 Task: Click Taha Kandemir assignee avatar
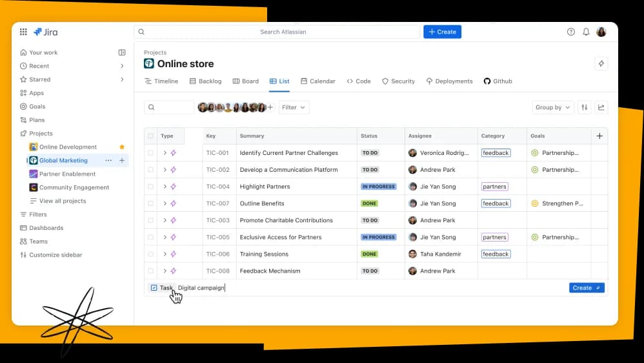412,254
